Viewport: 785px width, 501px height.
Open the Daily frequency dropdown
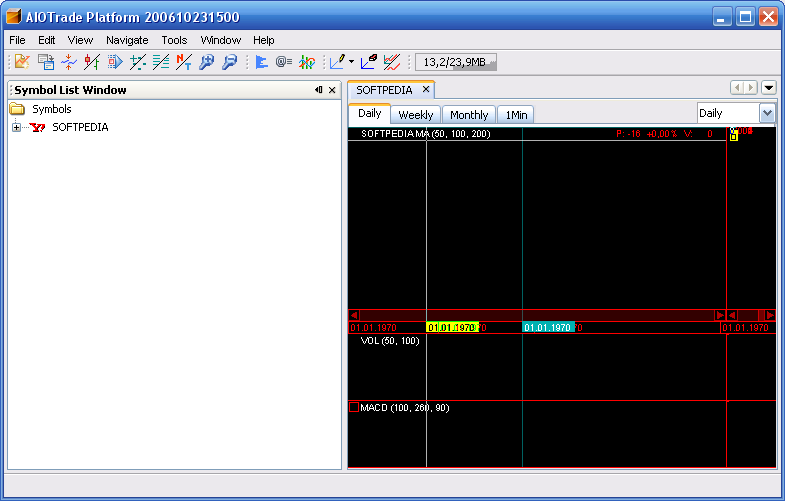(767, 113)
